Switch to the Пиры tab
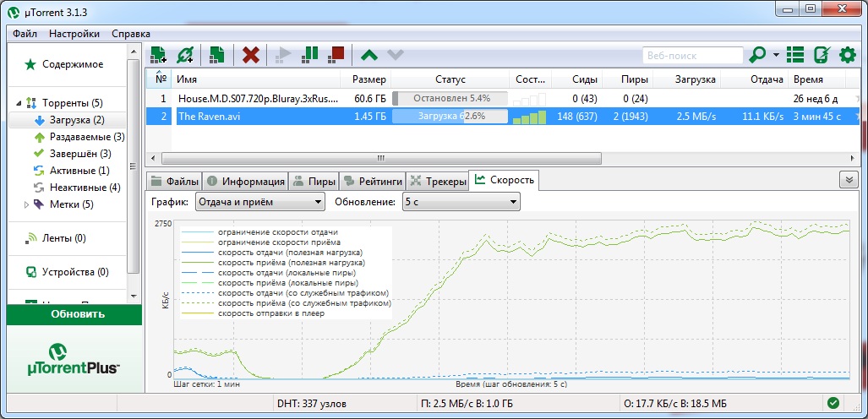This screenshot has width=868, height=419. tap(313, 180)
